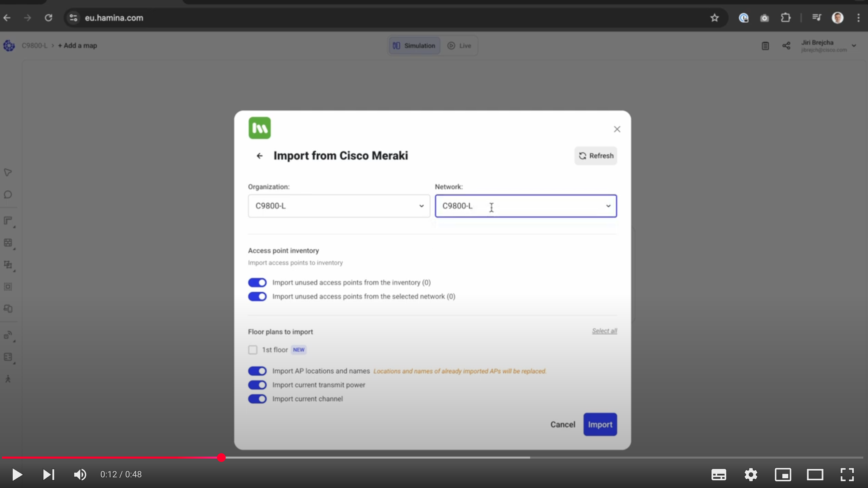Toggle video subtitles
Viewport: 868px width, 488px height.
coord(719,475)
